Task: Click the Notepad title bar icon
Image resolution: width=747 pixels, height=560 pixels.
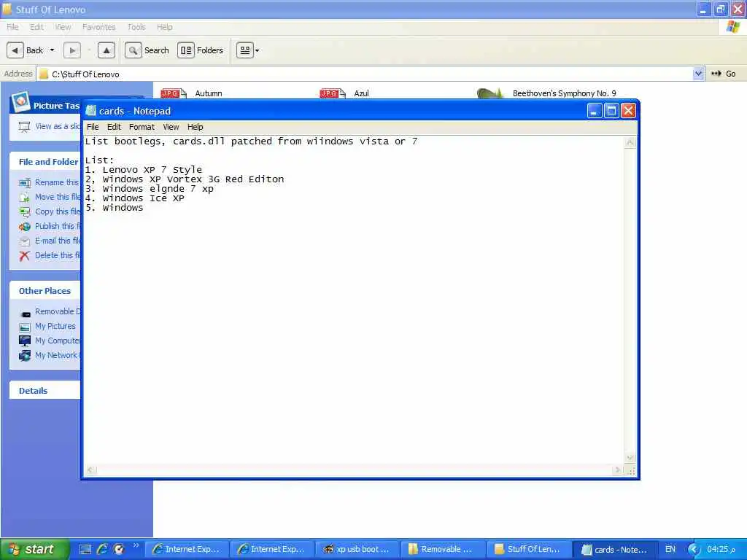Action: 90,111
